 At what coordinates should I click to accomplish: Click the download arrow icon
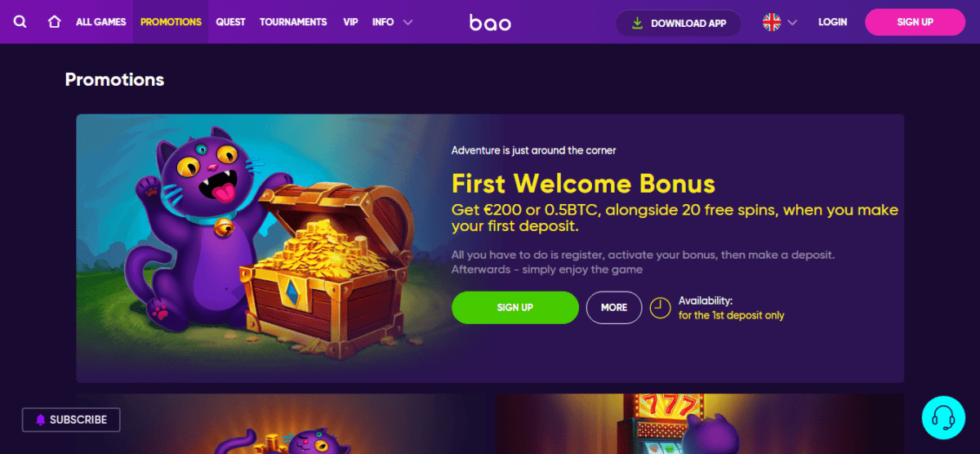637,23
